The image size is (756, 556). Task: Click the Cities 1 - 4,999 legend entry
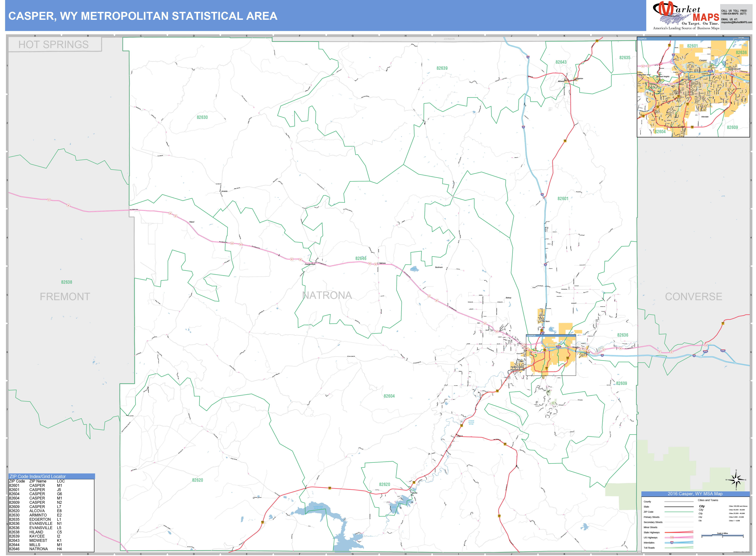[x=734, y=521]
